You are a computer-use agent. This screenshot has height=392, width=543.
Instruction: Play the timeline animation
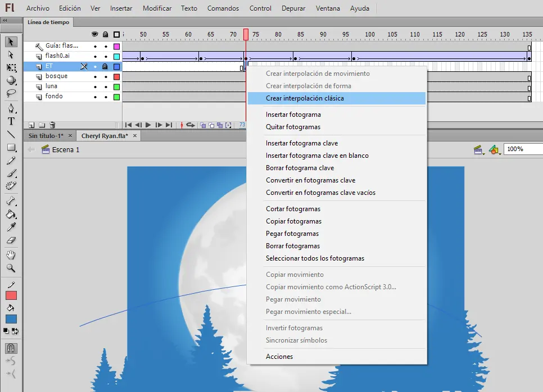click(x=148, y=125)
